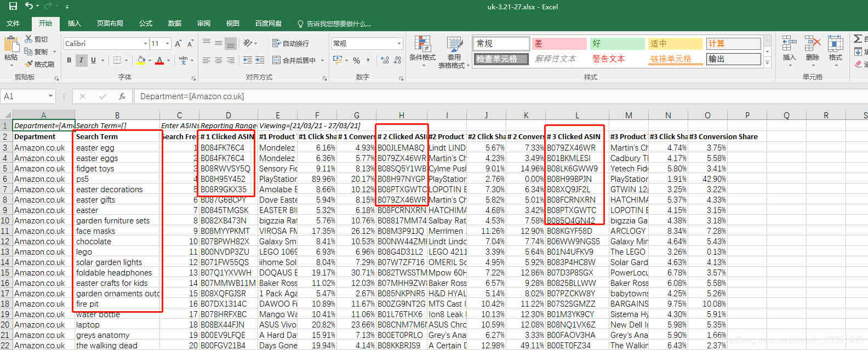Open the 数据 ribbon tab
868x350 pixels.
point(174,24)
